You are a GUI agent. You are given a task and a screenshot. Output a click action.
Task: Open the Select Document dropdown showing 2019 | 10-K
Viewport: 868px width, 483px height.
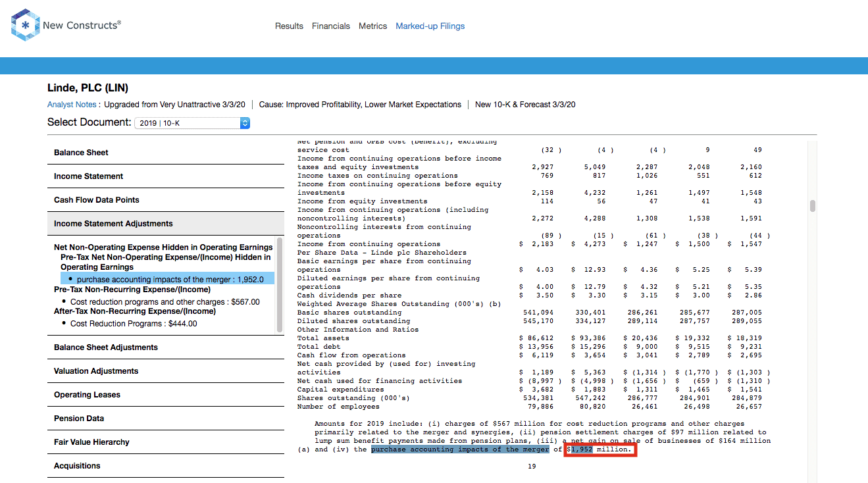(x=191, y=123)
